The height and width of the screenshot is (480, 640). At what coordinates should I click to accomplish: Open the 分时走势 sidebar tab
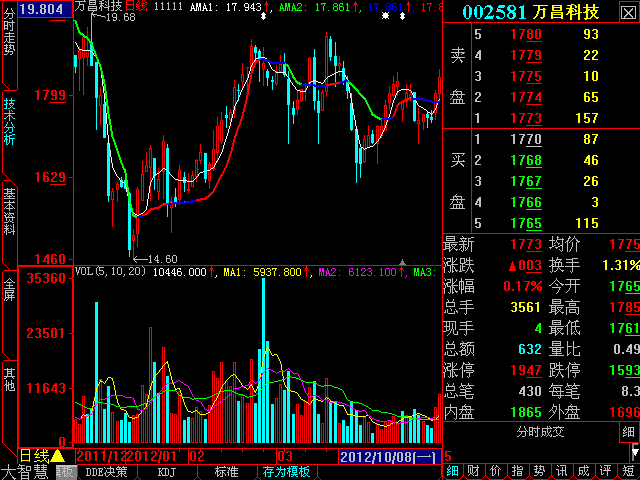[9, 33]
